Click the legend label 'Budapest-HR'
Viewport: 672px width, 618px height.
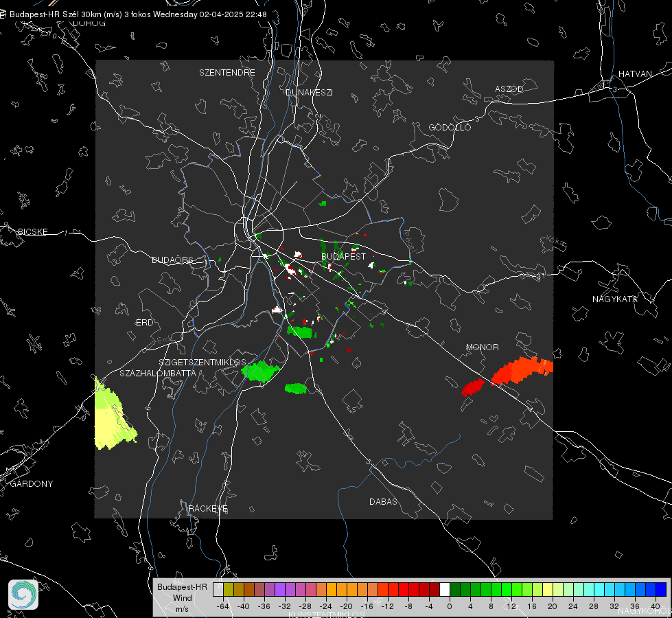coord(182,587)
